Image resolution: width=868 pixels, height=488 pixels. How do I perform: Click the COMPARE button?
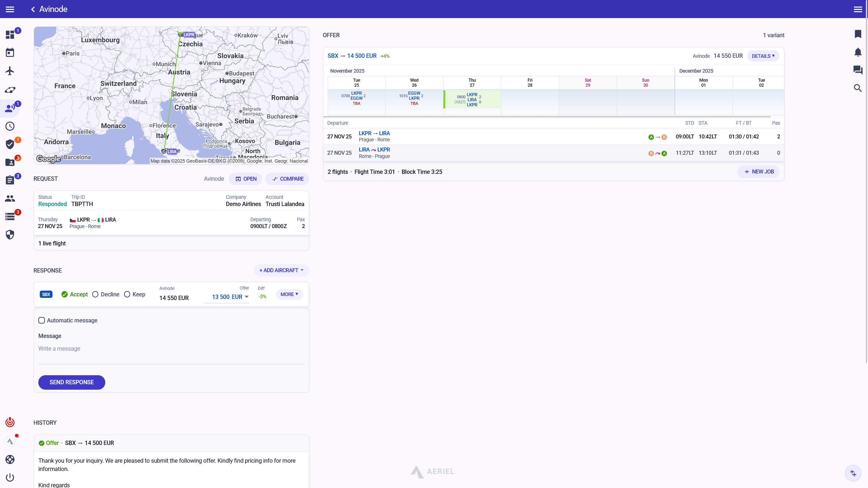point(287,179)
